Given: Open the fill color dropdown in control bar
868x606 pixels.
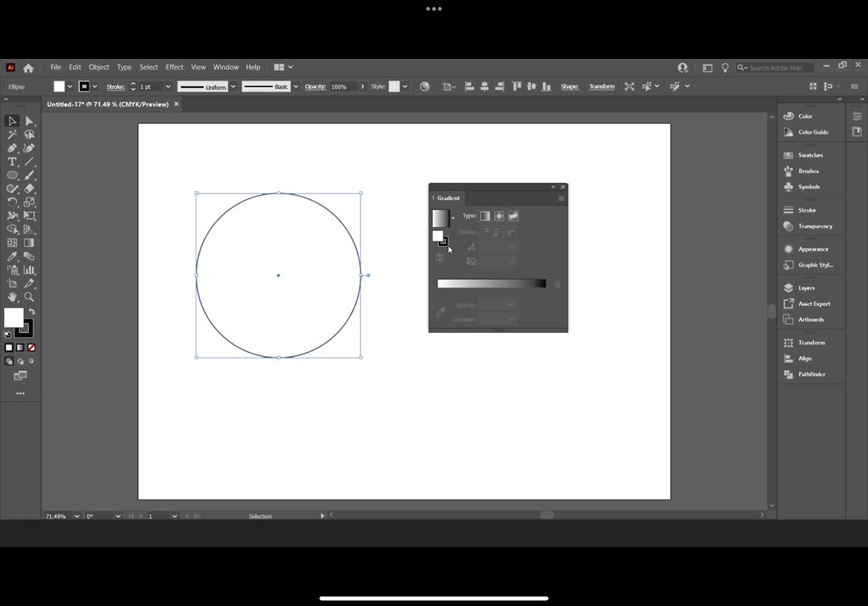Looking at the screenshot, I should (70, 87).
